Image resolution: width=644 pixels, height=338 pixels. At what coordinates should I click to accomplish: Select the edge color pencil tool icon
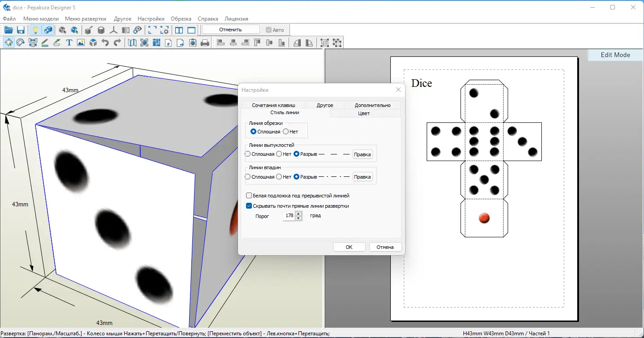point(45,43)
